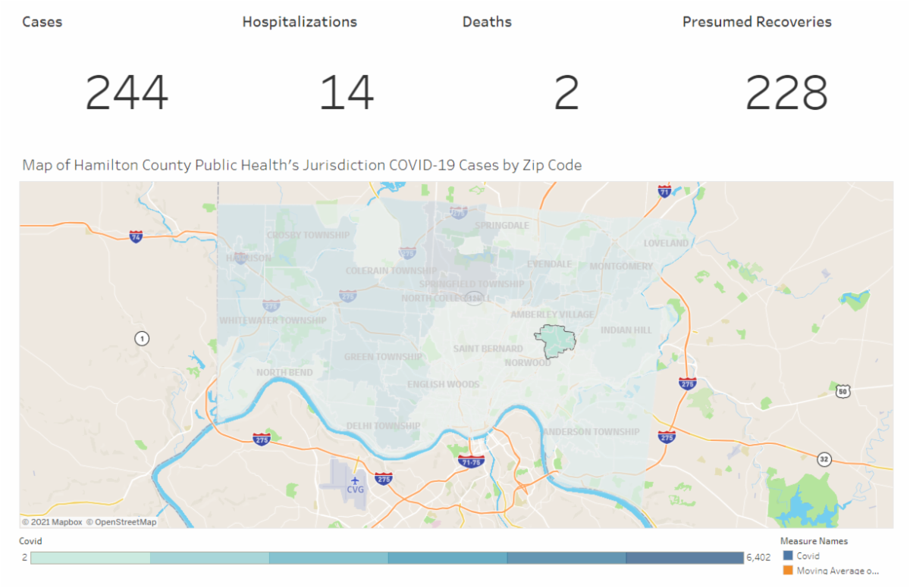Click the blue Covid legend swatch
Viewport: 910px width, 588px height.
point(787,556)
